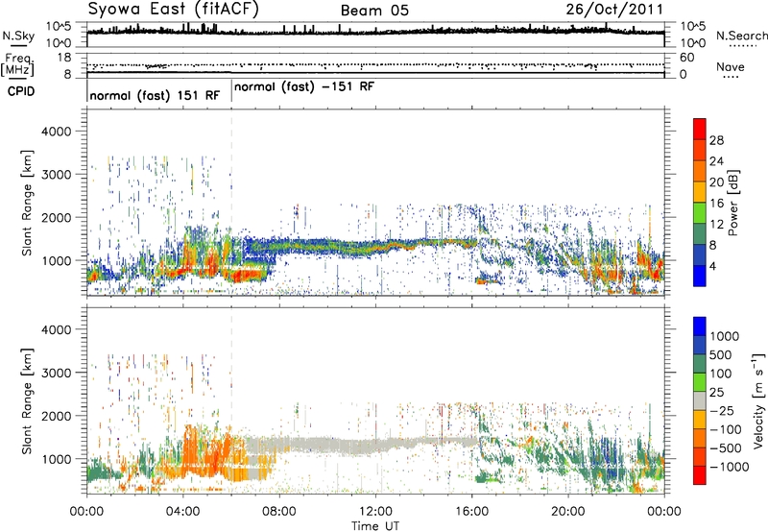This screenshot has height=532, width=768.
Task: Click the 'Time UT' axis label
Action: pos(375,526)
